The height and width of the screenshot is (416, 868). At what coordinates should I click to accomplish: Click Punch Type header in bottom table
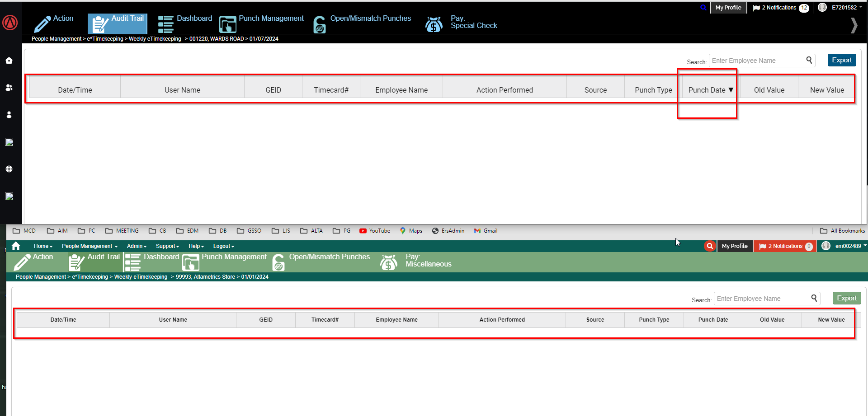point(654,320)
